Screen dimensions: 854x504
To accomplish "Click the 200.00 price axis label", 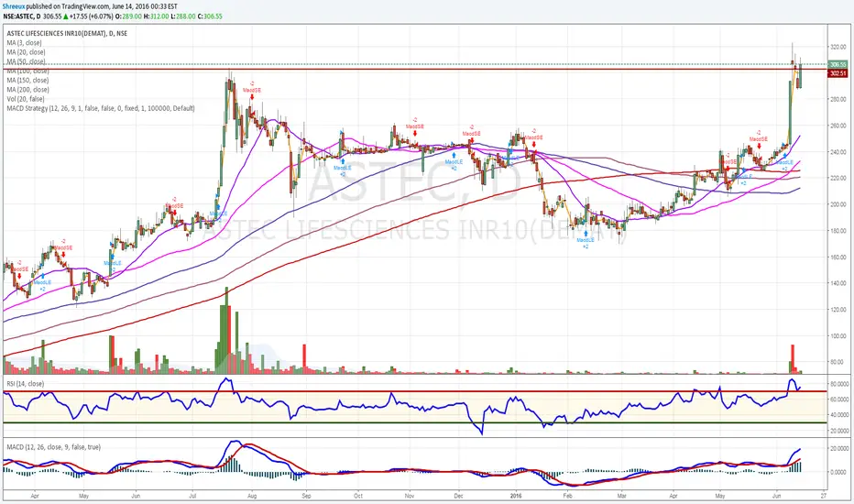I will (x=838, y=204).
